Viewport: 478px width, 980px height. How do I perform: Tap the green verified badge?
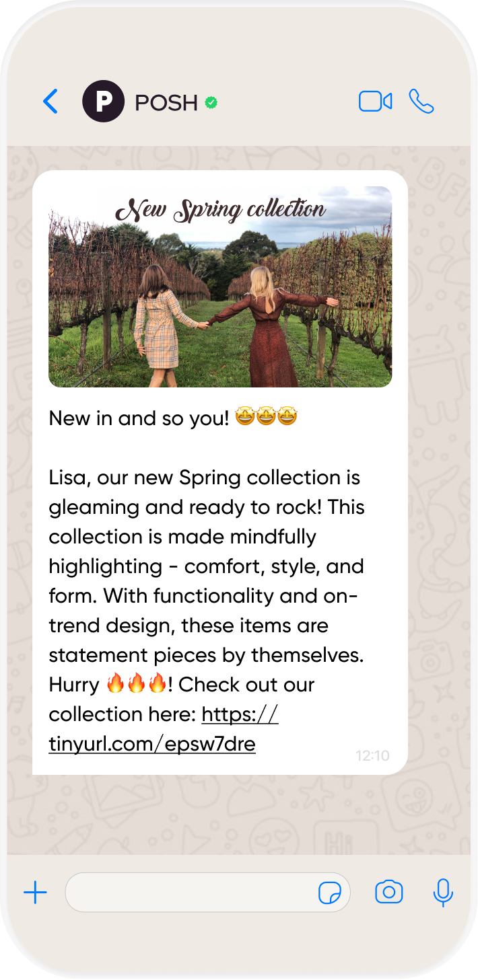[x=211, y=102]
